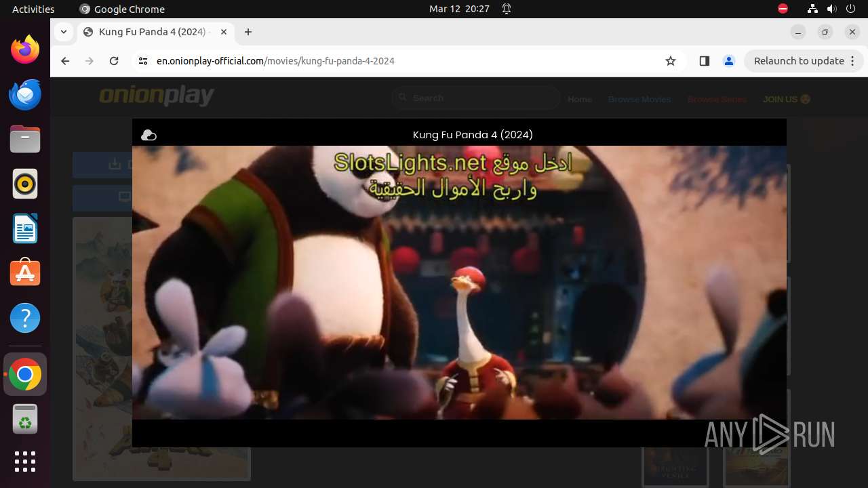868x488 pixels.
Task: Launch LibreOffice Writer from the dock
Action: click(25, 228)
